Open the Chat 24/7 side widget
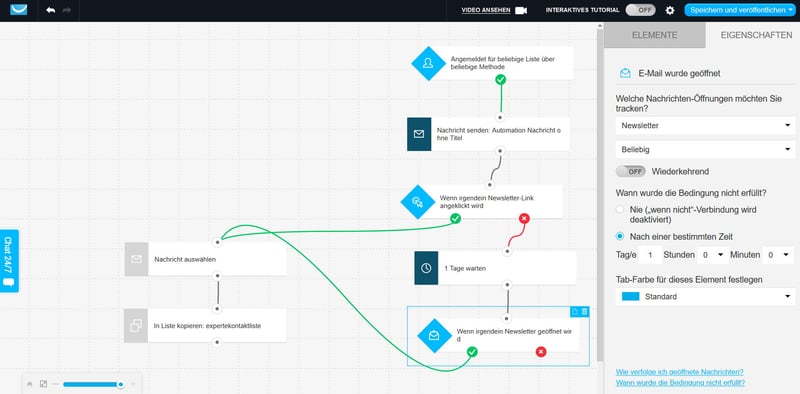The image size is (800, 394). point(9,261)
